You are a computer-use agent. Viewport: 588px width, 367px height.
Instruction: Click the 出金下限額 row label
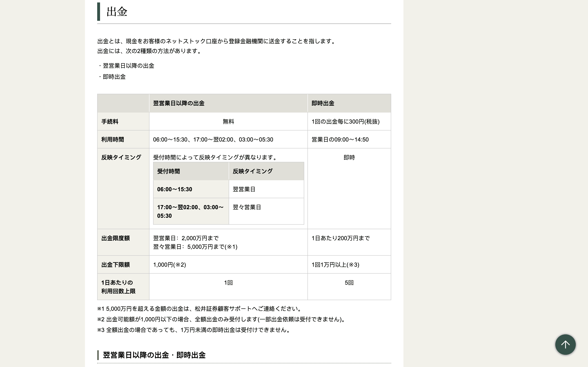(116, 265)
